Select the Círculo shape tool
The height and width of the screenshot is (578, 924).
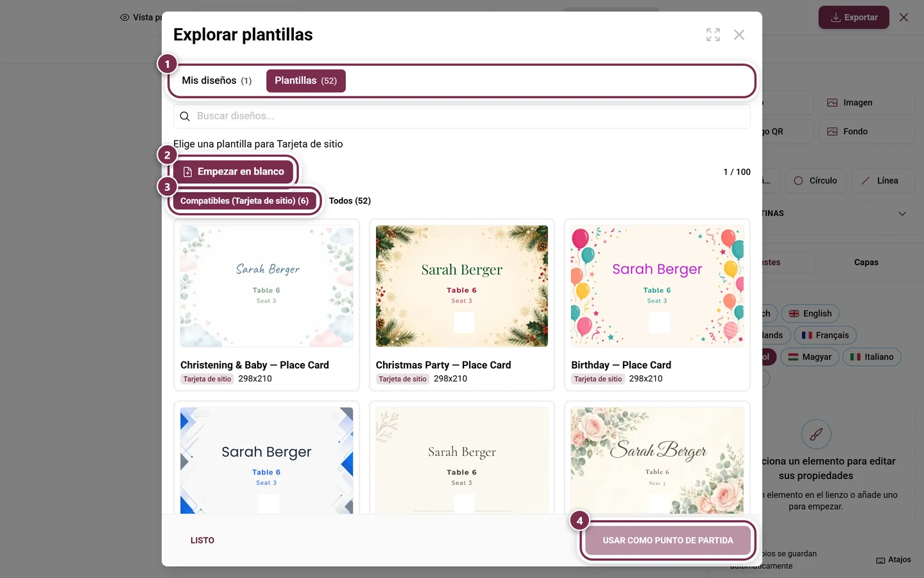pos(816,180)
